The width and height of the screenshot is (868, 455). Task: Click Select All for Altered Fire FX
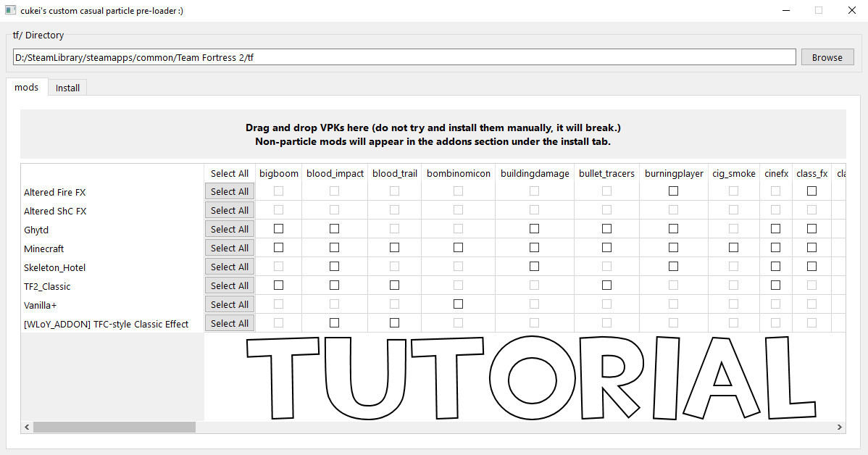point(229,191)
